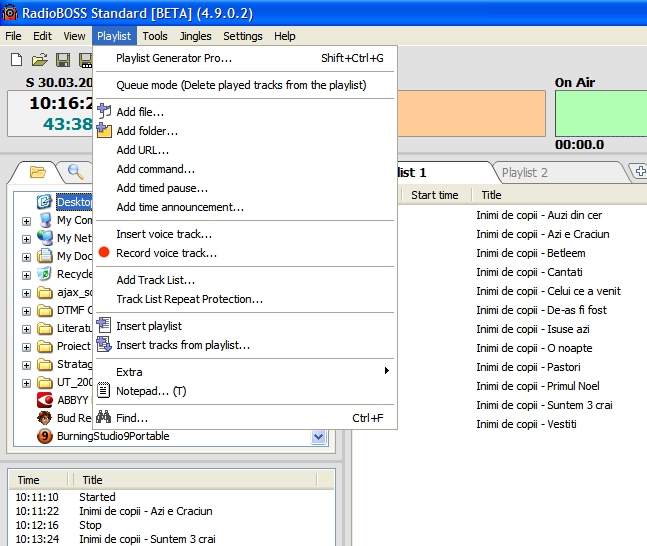Select BurningStudio9Portable in the tree

[113, 436]
